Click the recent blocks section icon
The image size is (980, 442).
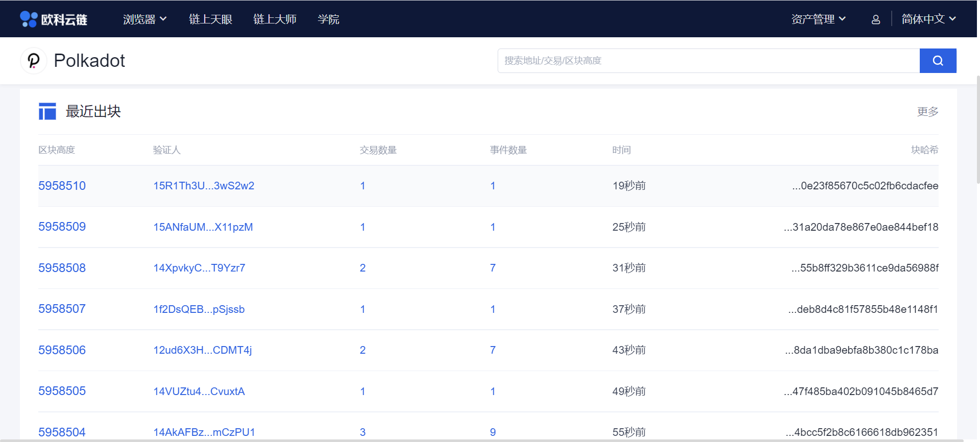pos(47,111)
